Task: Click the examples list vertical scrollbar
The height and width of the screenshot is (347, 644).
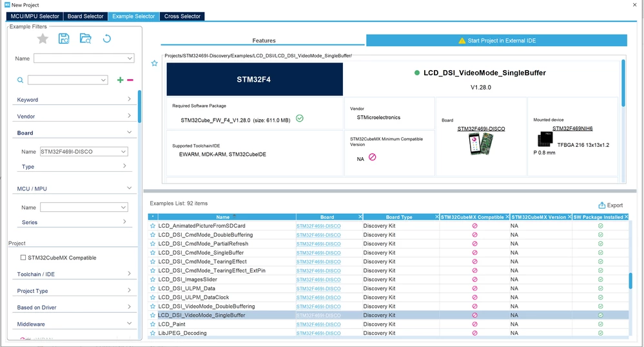Action: [x=630, y=281]
